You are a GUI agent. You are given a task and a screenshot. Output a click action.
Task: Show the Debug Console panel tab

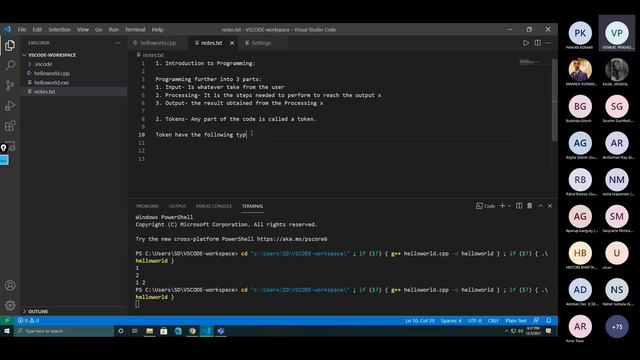click(x=213, y=206)
